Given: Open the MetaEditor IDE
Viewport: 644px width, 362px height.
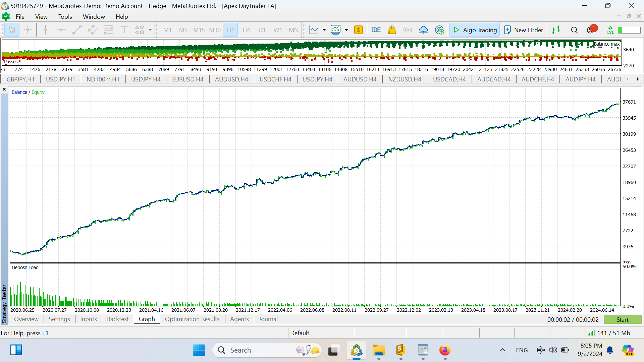Looking at the screenshot, I should click(376, 29).
